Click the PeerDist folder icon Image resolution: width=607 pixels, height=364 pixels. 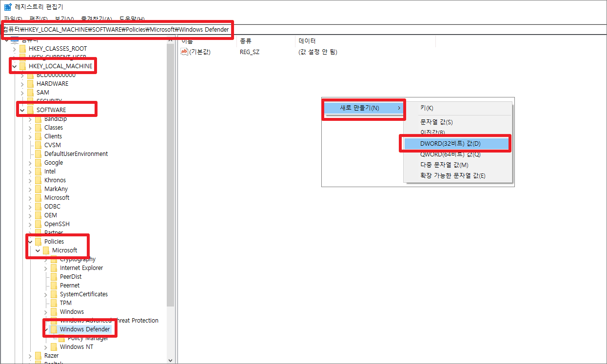click(54, 277)
